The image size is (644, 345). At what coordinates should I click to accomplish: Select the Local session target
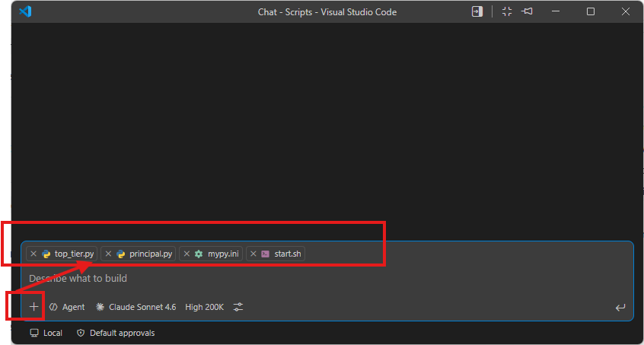click(x=46, y=333)
